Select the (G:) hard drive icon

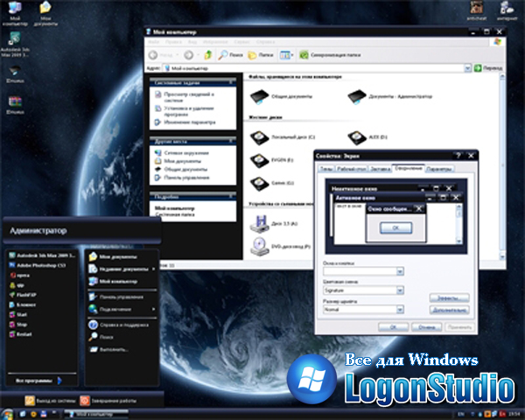[260, 183]
